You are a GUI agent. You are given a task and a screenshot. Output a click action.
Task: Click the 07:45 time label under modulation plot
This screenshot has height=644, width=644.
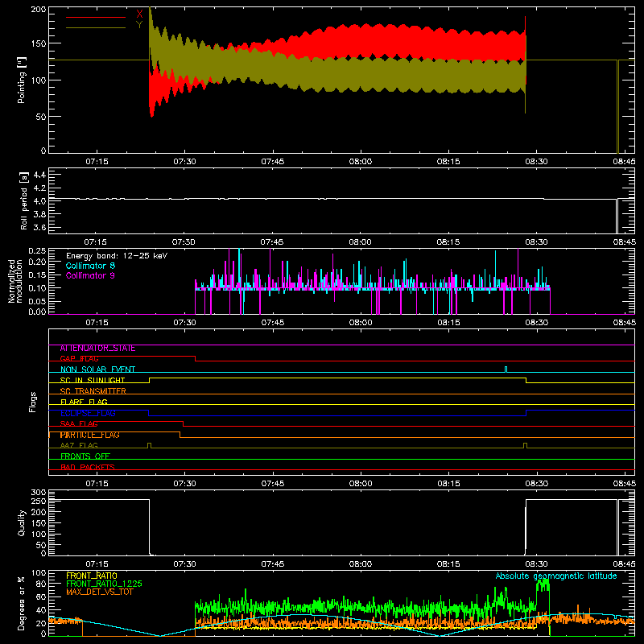point(273,323)
